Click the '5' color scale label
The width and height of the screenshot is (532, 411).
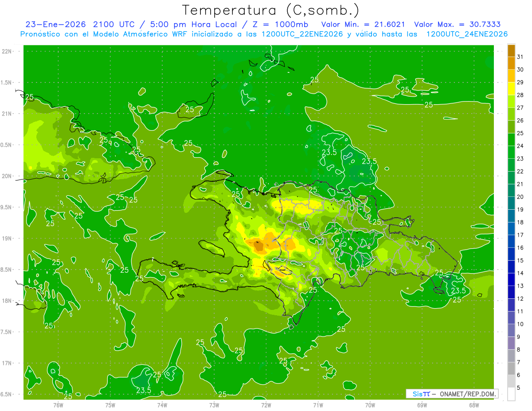pos(519,388)
